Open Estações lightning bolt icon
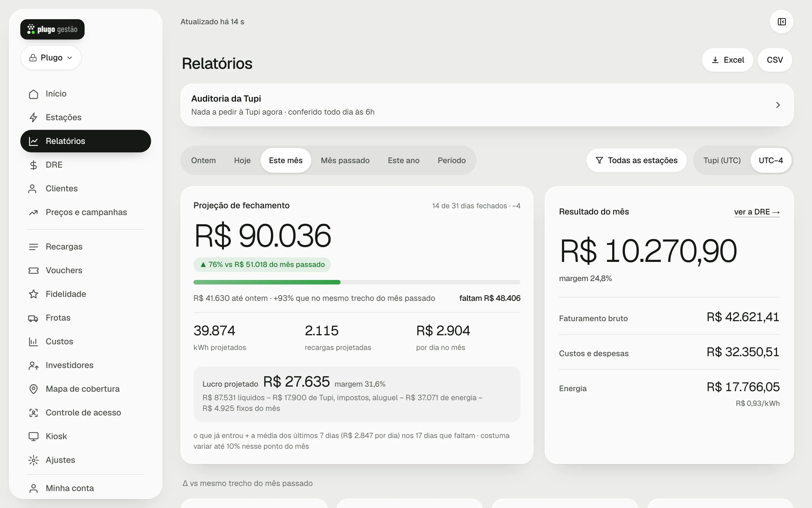The height and width of the screenshot is (508, 812). [33, 117]
